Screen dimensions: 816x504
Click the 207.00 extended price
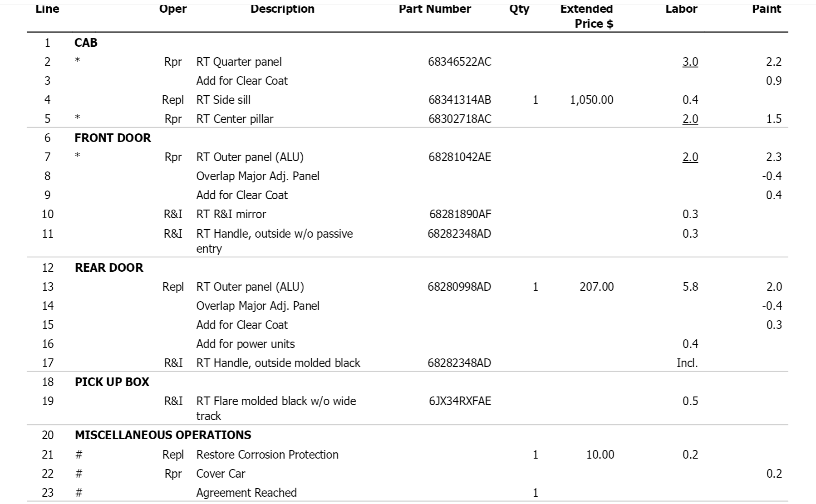596,287
